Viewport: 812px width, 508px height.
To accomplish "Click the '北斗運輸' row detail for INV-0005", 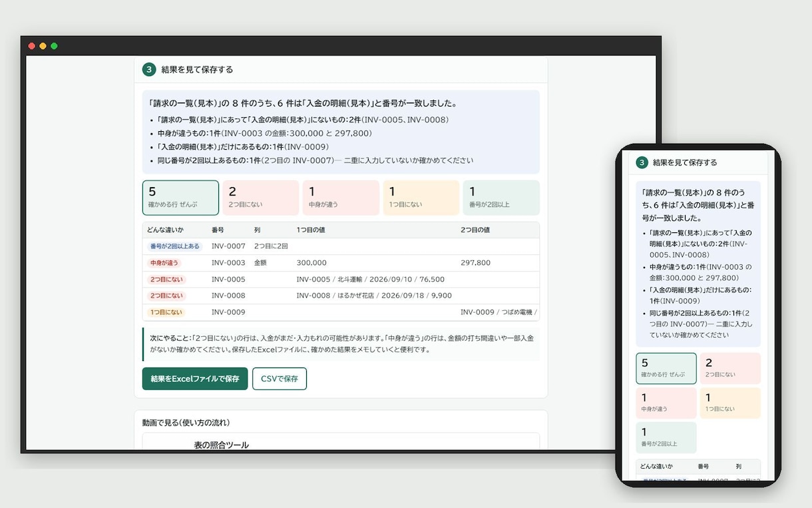I will pos(371,280).
